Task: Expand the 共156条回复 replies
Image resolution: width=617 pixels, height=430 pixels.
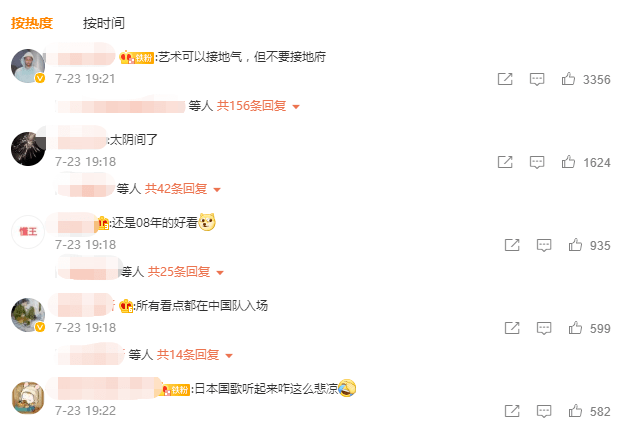Action: (258, 106)
